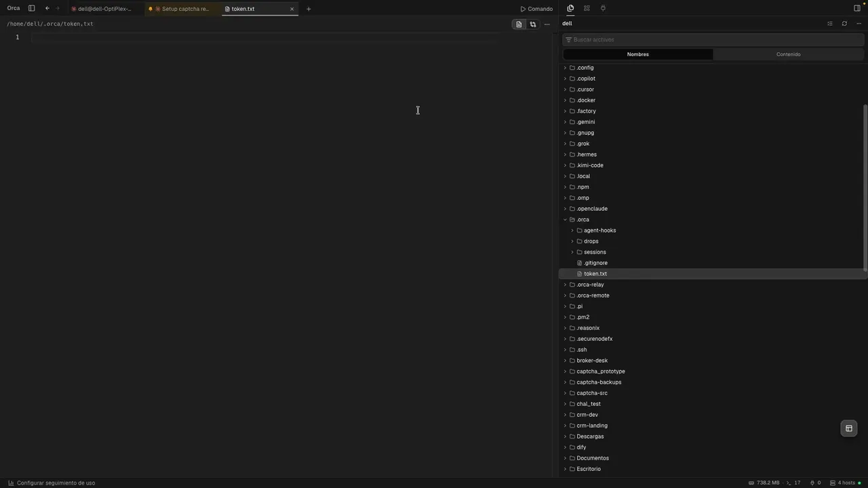Open the grid blocks panel icon
This screenshot has height=488, width=868.
pos(587,8)
